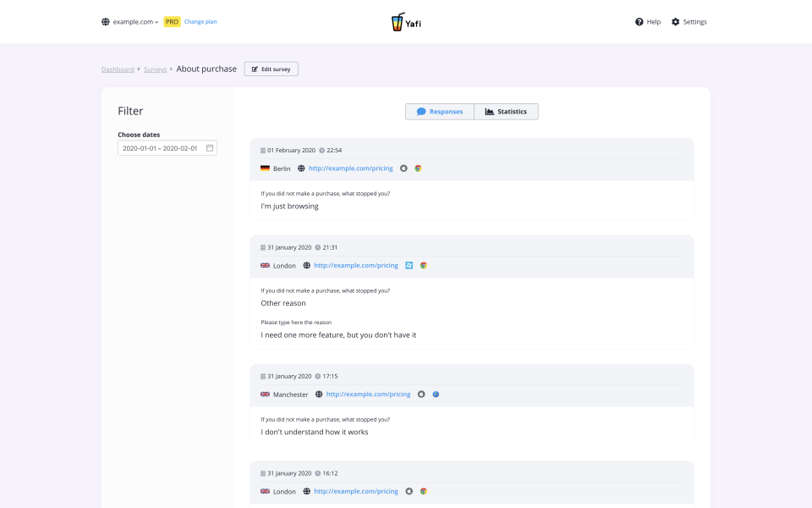Click the "01 February 2020" date text
This screenshot has width=812, height=508.
(292, 151)
